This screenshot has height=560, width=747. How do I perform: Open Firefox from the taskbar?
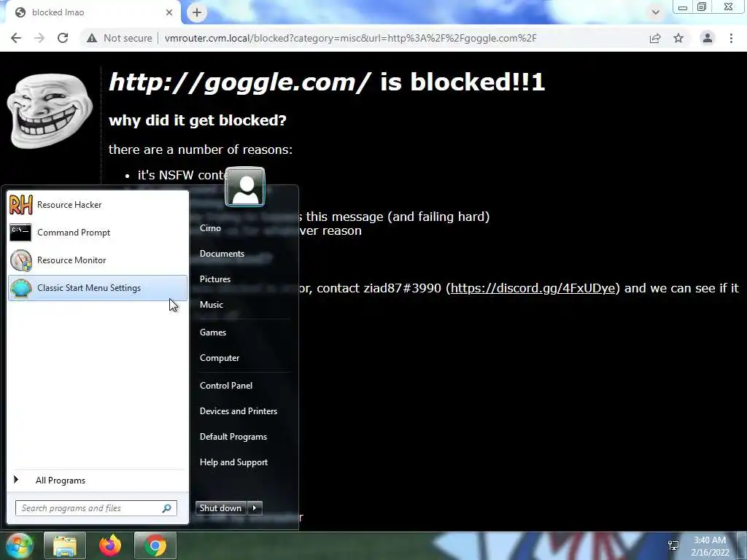click(110, 545)
